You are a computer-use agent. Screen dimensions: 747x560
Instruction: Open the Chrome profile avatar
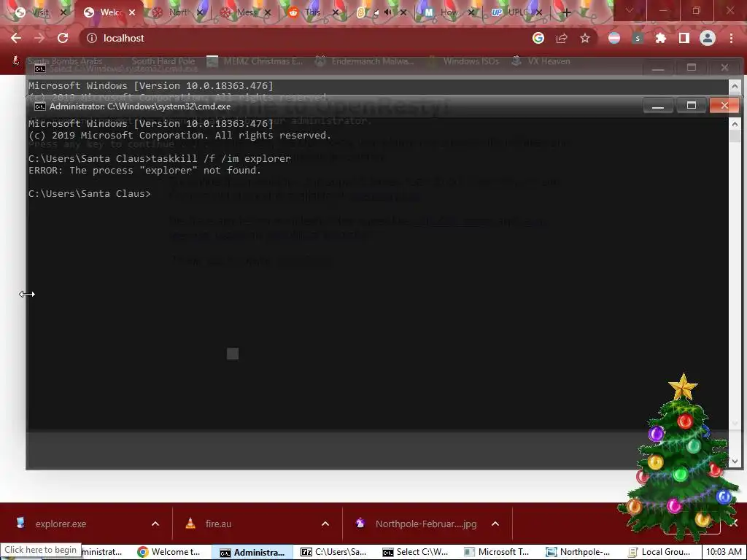[708, 38]
